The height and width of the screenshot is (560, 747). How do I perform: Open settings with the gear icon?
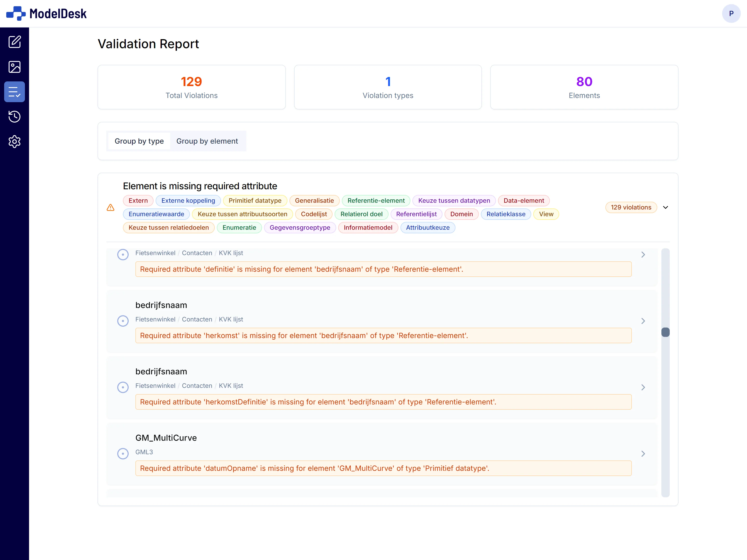(15, 142)
